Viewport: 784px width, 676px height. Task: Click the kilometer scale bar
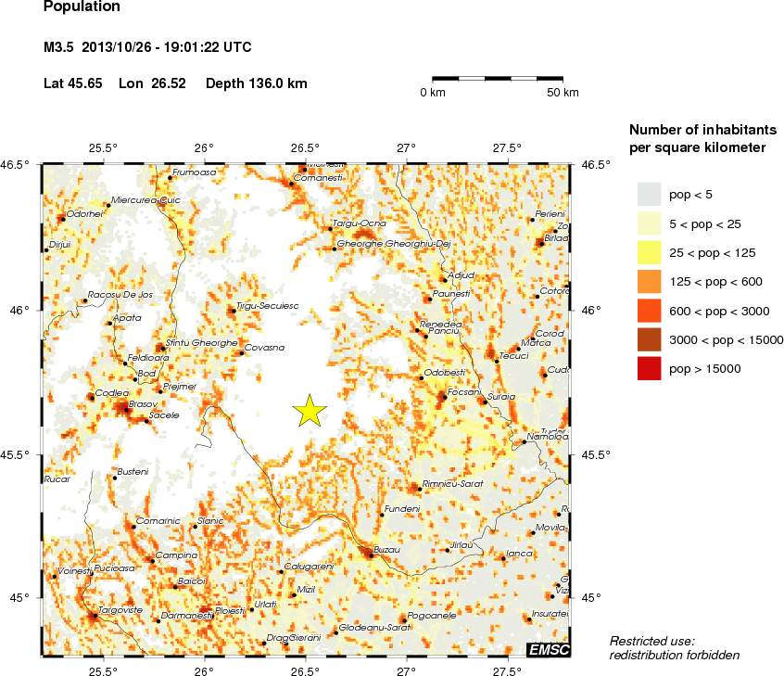click(498, 79)
